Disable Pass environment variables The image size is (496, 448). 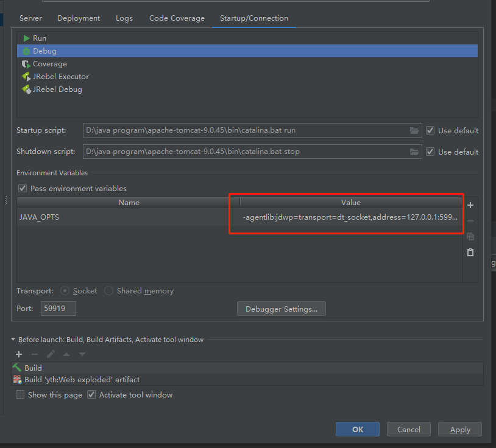[x=23, y=188]
